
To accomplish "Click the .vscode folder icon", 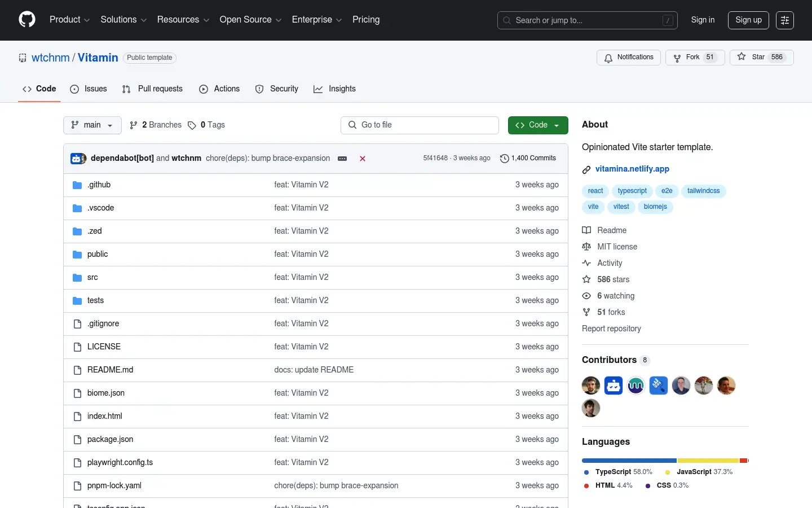I will point(77,208).
